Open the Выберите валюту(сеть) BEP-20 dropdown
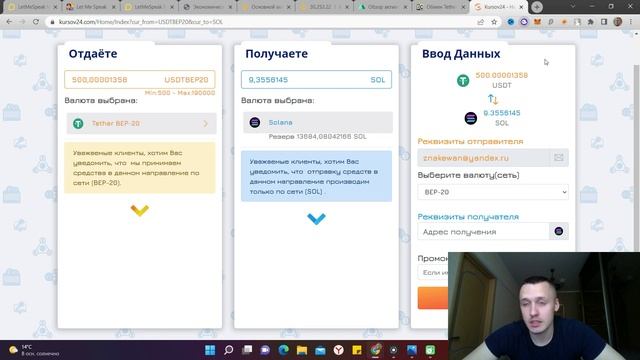The height and width of the screenshot is (360, 640). 493,192
